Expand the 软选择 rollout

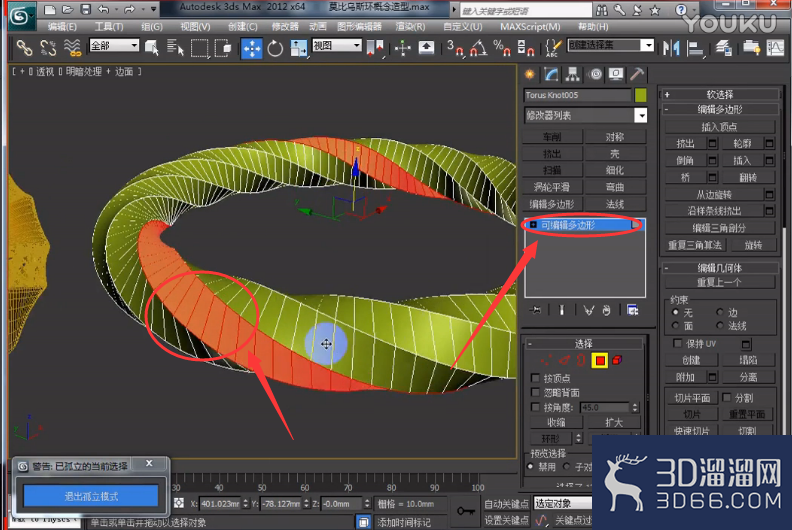tap(719, 94)
